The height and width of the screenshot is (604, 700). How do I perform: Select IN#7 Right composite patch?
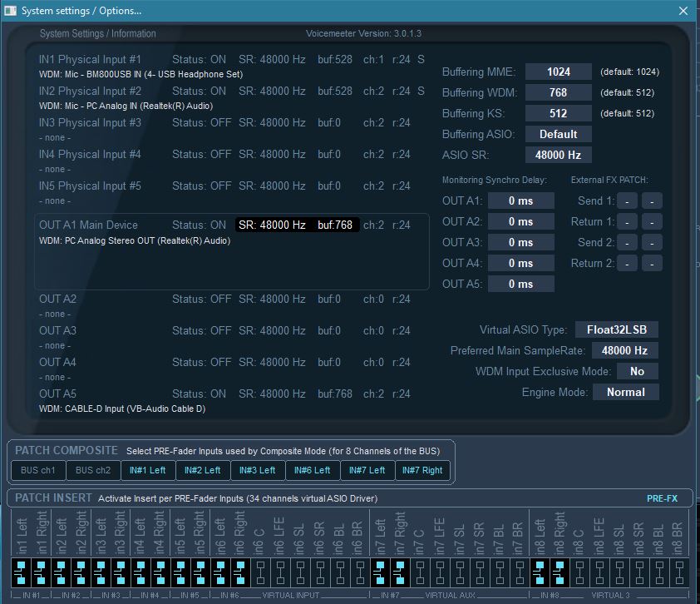422,470
